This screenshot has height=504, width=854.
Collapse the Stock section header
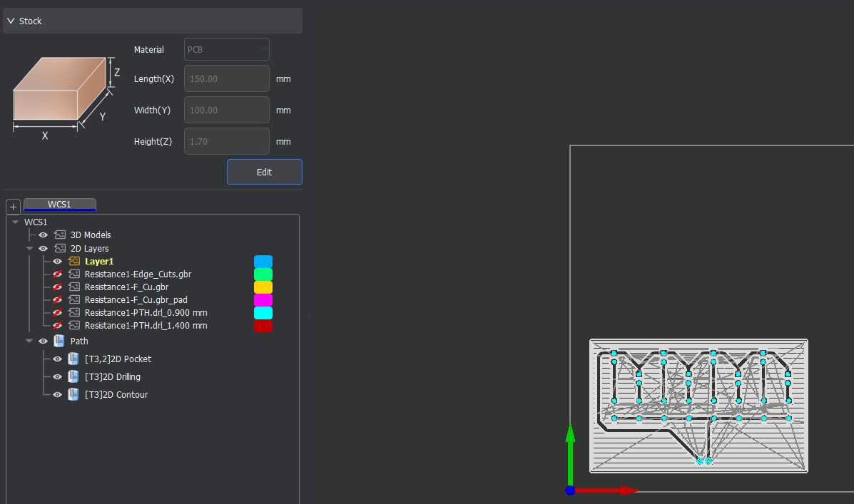(11, 21)
